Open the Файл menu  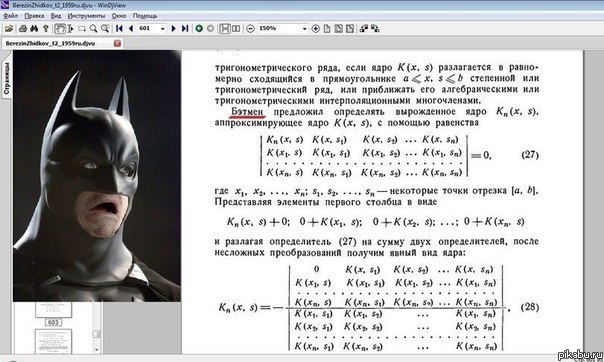[10, 16]
